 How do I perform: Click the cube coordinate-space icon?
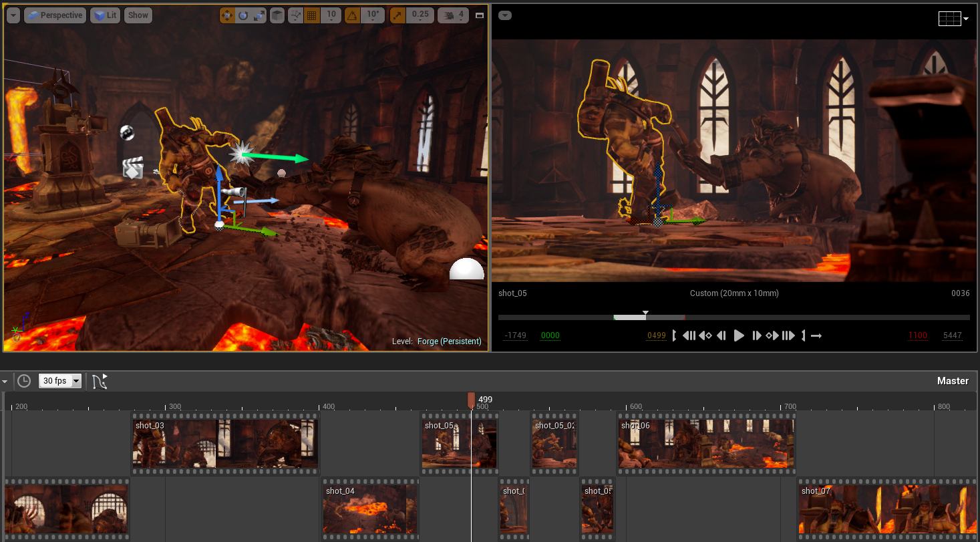coord(277,15)
